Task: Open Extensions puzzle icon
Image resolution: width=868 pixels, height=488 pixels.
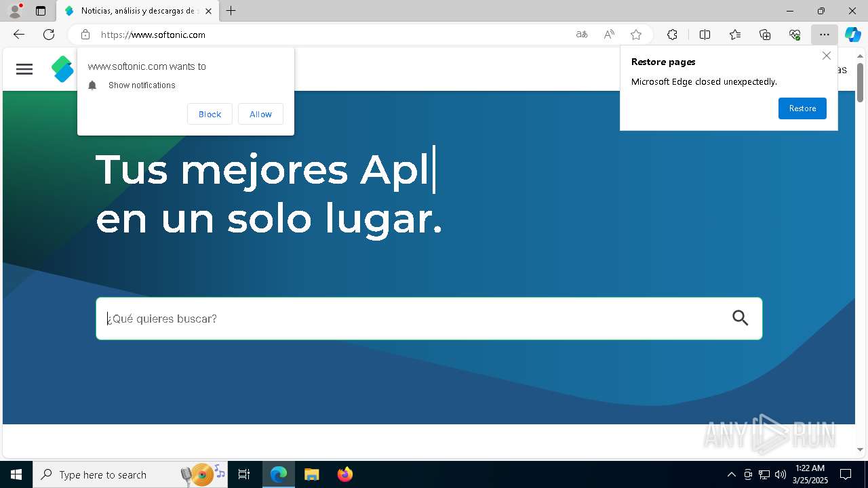Action: (x=672, y=35)
